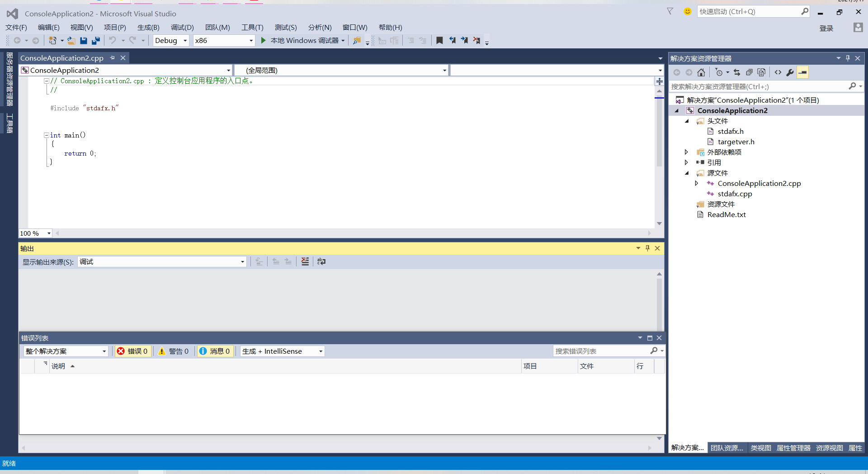The height and width of the screenshot is (474, 868).
Task: Click the Show All Files icon
Action: point(761,72)
